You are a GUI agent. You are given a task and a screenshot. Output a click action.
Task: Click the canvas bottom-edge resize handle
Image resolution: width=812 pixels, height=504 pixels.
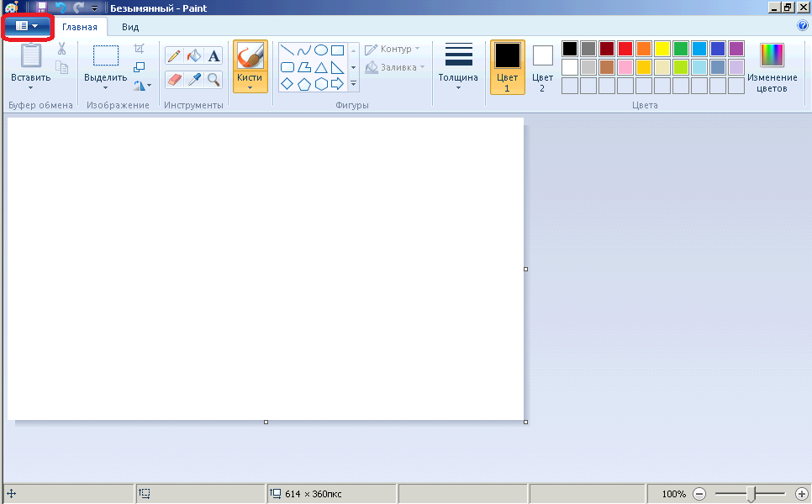click(x=266, y=423)
